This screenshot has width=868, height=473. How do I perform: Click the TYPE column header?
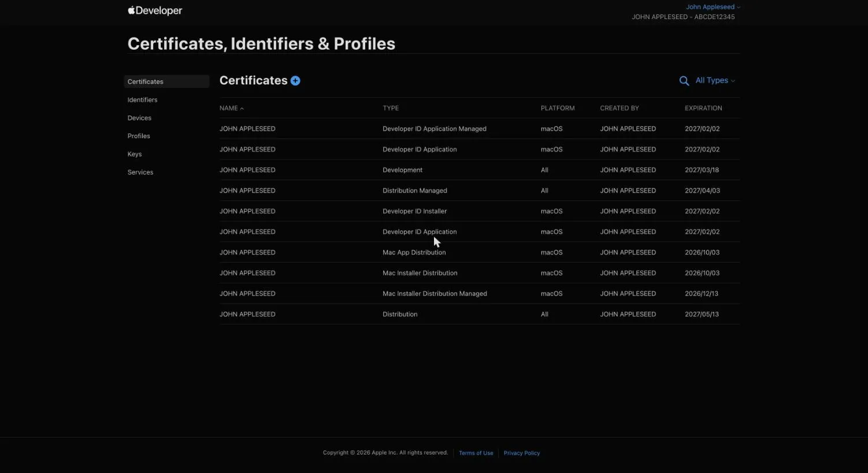click(391, 108)
